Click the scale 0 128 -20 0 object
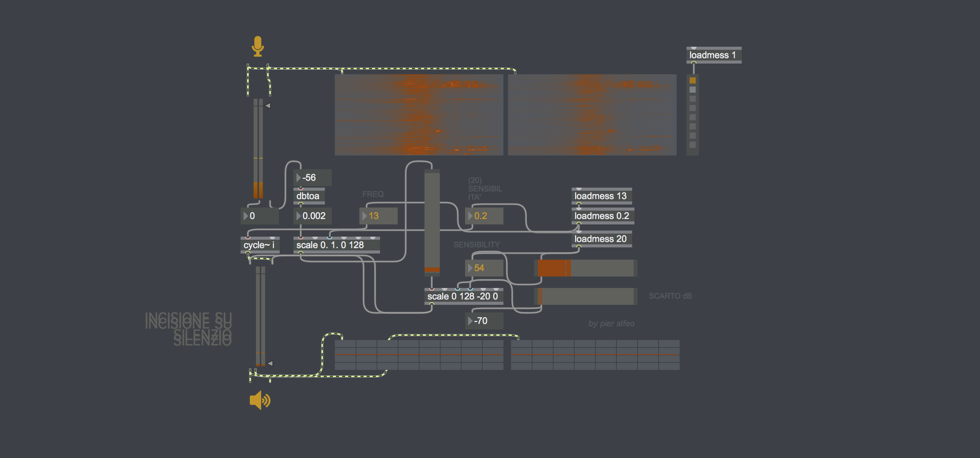Viewport: 980px width, 458px height. click(x=463, y=296)
